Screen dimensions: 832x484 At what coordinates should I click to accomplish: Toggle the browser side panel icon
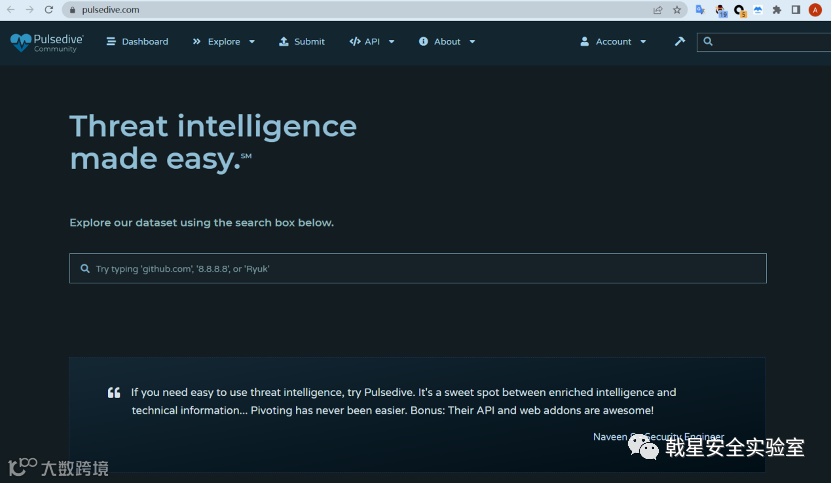(795, 10)
